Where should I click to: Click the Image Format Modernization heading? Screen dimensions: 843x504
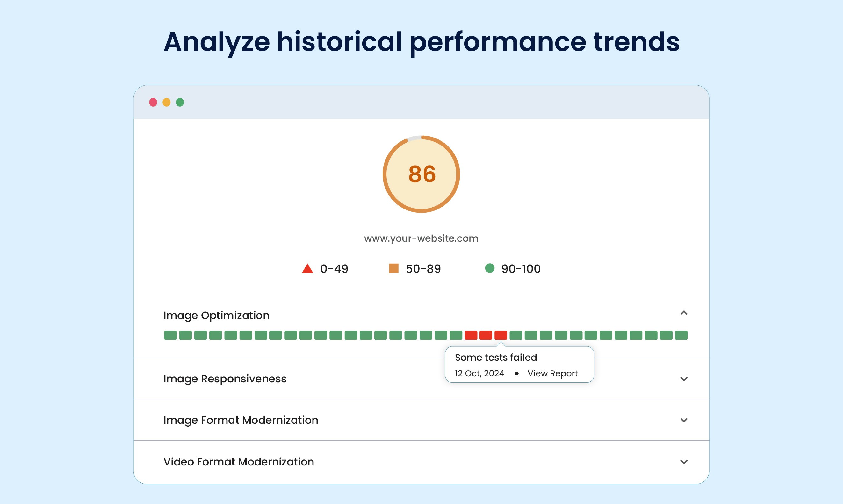(x=241, y=420)
